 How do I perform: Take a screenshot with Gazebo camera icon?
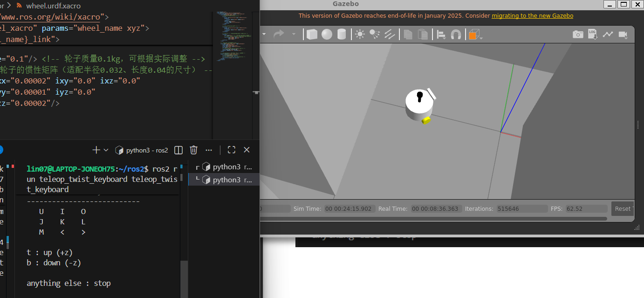point(578,35)
